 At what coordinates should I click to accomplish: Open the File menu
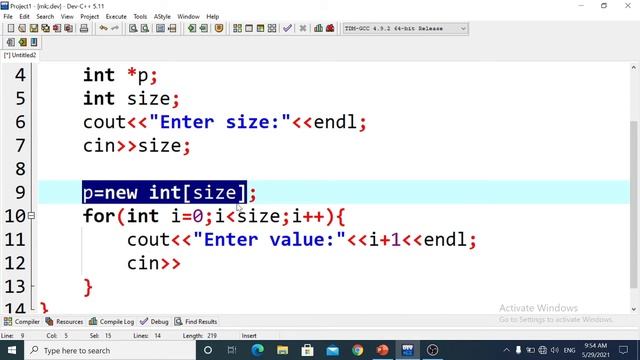point(8,17)
